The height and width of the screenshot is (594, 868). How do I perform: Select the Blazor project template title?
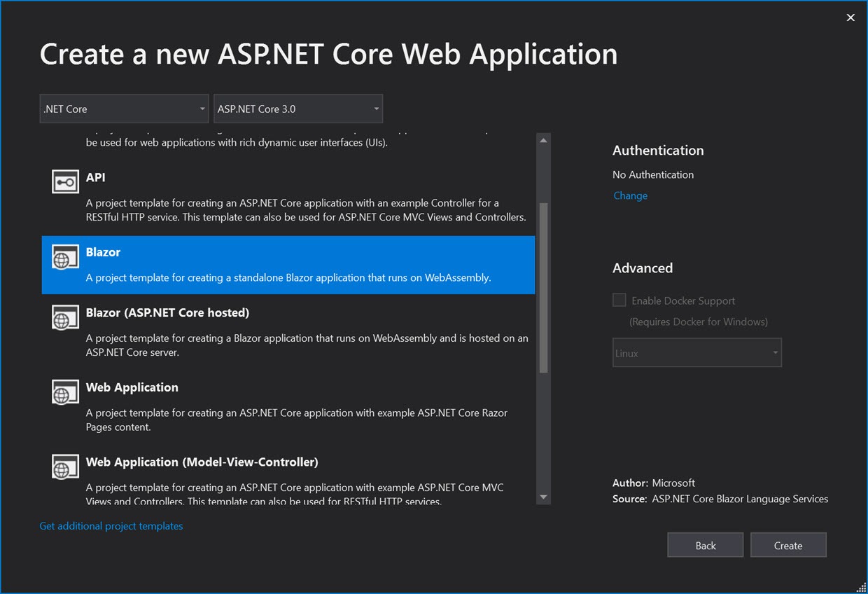click(x=103, y=252)
